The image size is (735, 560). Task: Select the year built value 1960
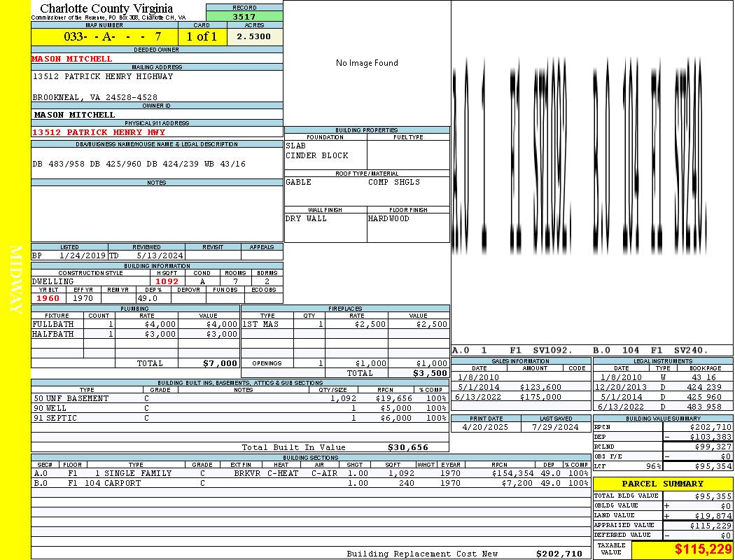click(x=48, y=298)
